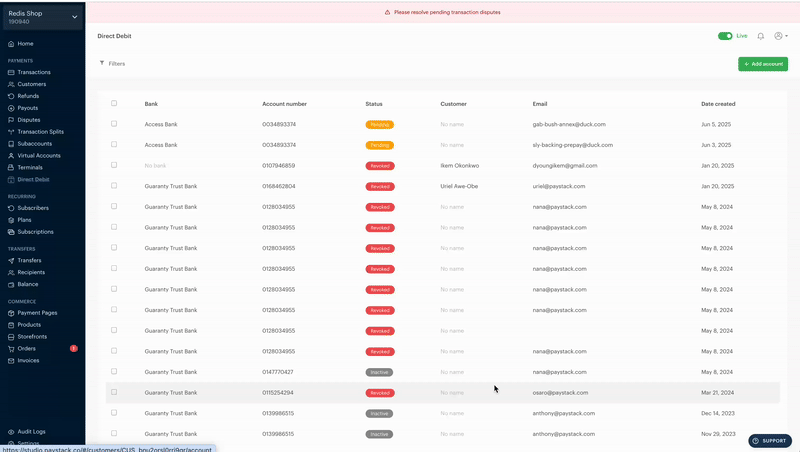This screenshot has width=800, height=452.
Task: Open Payment Pages in Commerce
Action: point(37,313)
